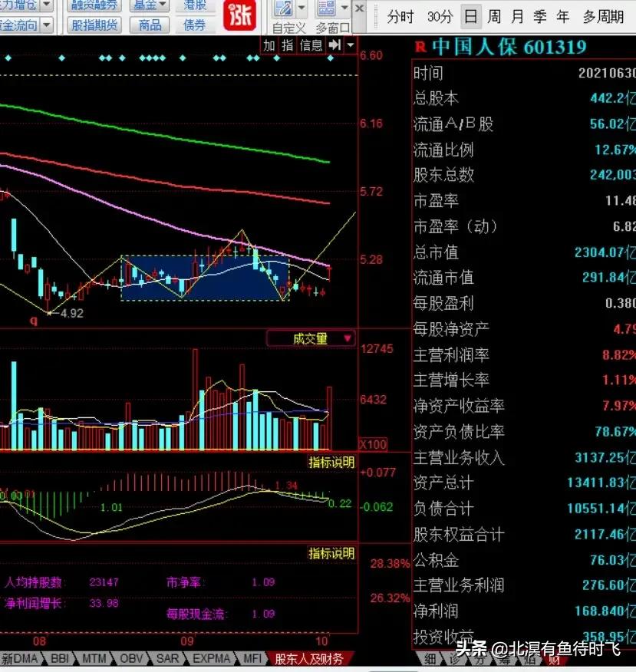Viewport: 636px width, 672px height.
Task: Switch to the OBV indicator tab
Action: pos(131,658)
